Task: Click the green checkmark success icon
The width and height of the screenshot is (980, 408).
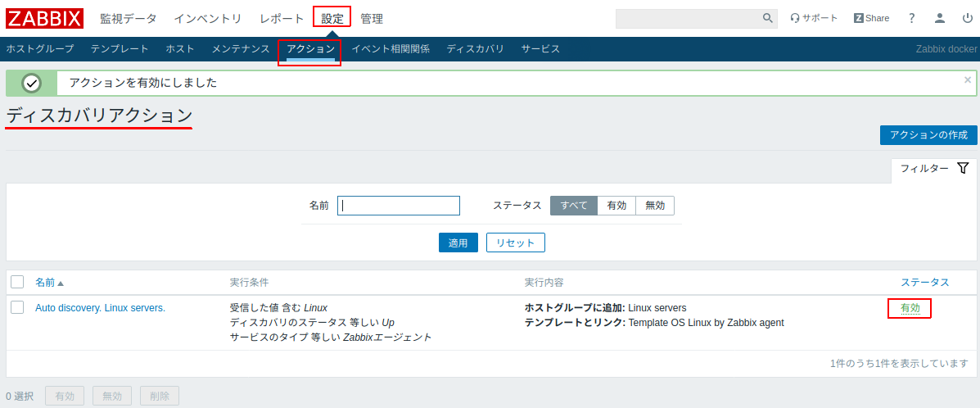Action: point(31,83)
